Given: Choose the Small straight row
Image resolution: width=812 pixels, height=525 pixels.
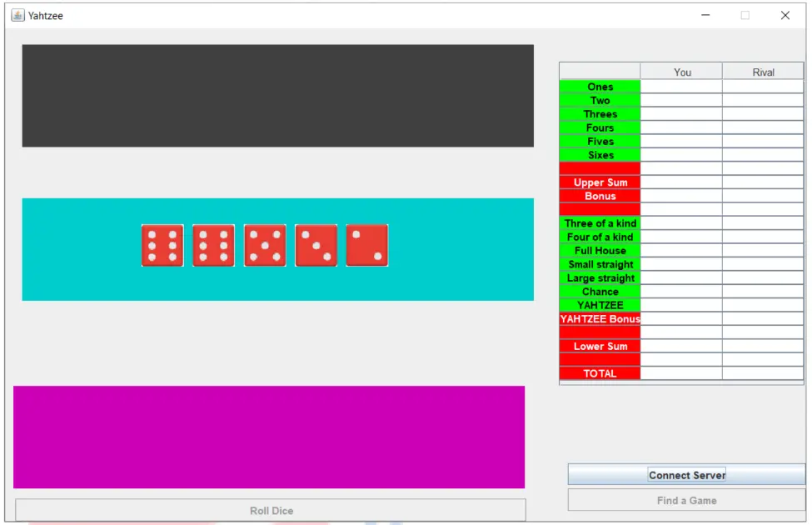Looking at the screenshot, I should click(x=600, y=264).
